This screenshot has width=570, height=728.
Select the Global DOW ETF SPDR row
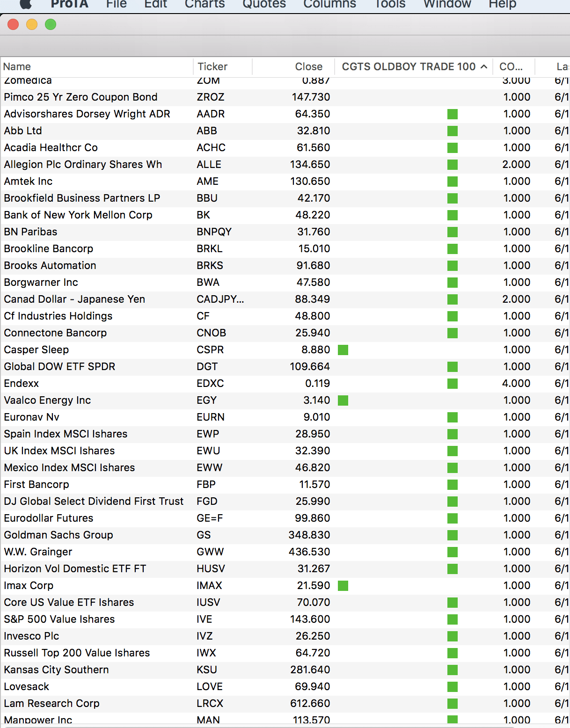tap(285, 367)
